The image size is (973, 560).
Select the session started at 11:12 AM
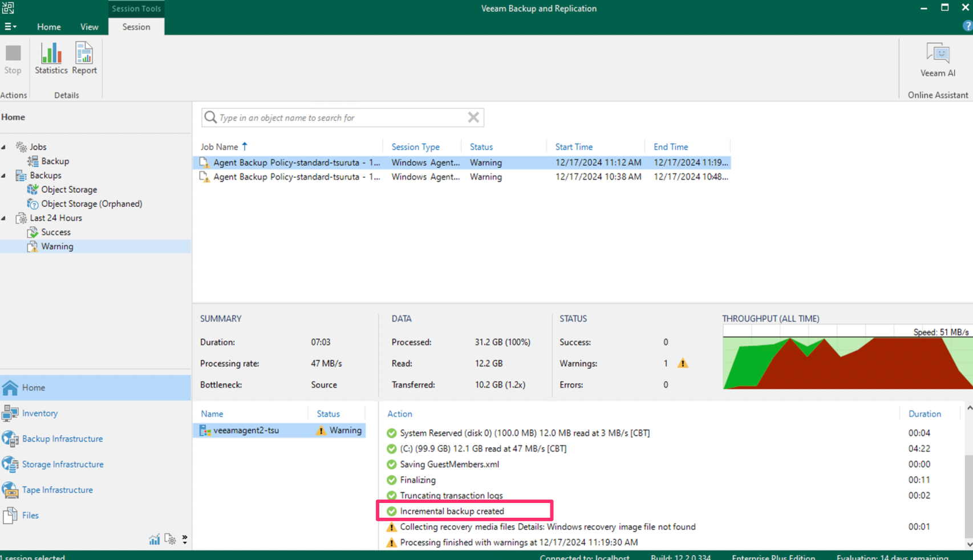462,163
